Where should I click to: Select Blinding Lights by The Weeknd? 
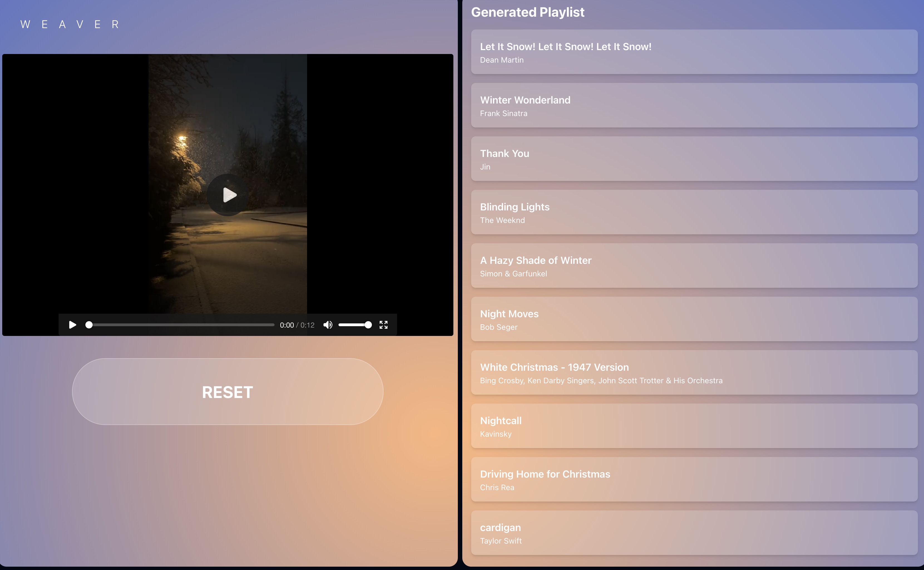[x=694, y=212]
